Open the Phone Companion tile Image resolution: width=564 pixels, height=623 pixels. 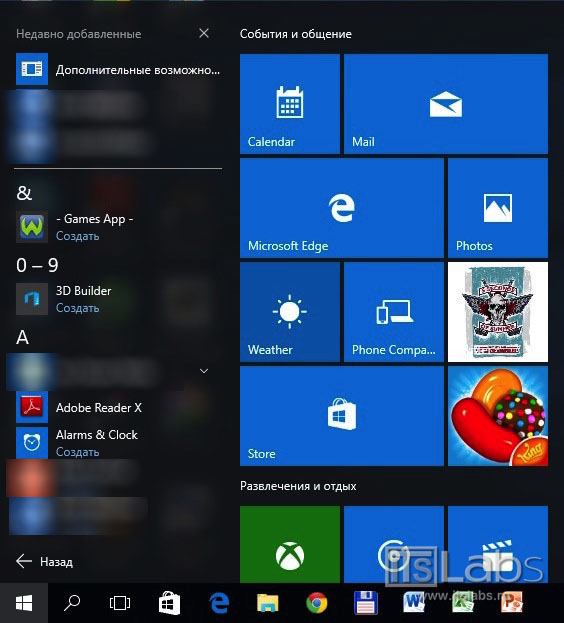point(394,312)
